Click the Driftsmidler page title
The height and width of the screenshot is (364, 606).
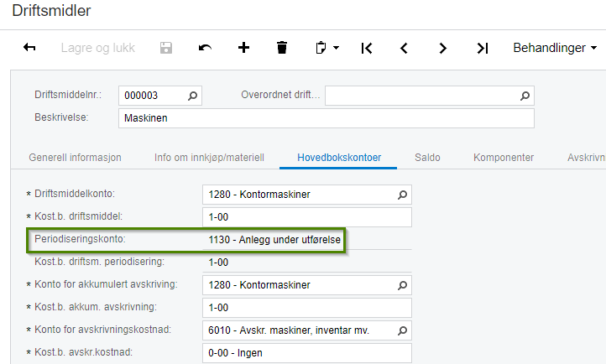click(51, 10)
